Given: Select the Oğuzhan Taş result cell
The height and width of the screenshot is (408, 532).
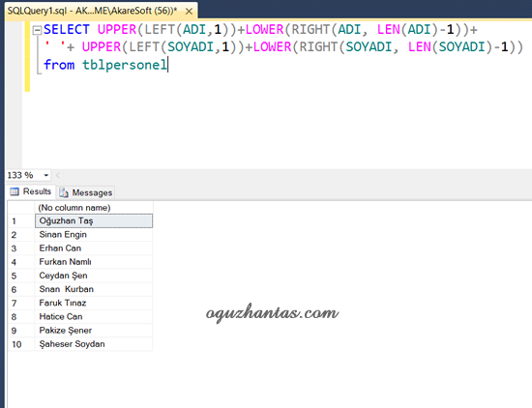Looking at the screenshot, I should click(x=94, y=220).
